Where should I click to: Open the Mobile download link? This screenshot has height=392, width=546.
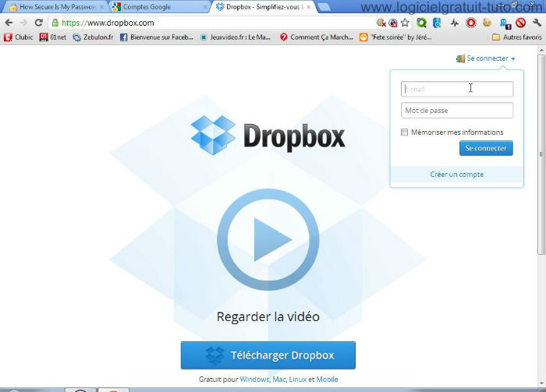click(327, 380)
